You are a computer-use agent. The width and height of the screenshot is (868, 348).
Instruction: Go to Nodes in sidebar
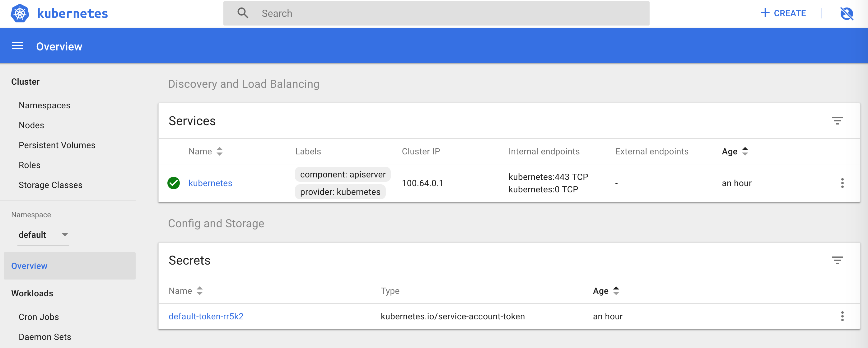click(x=31, y=125)
